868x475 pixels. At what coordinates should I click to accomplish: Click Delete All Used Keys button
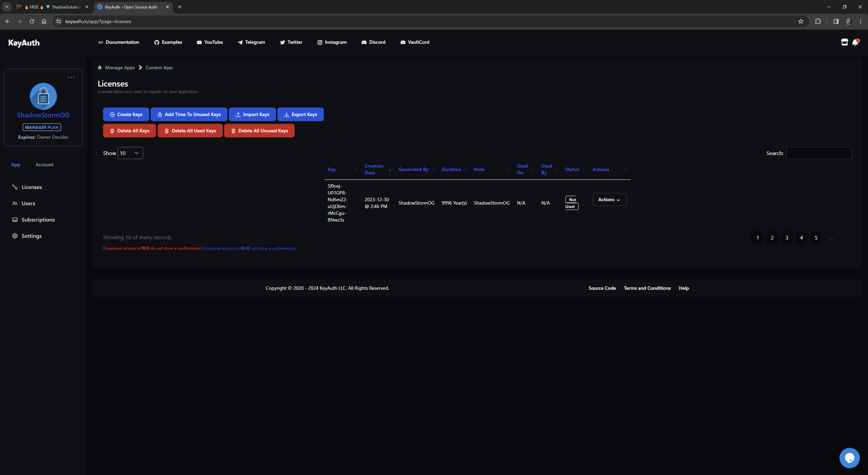[190, 131]
